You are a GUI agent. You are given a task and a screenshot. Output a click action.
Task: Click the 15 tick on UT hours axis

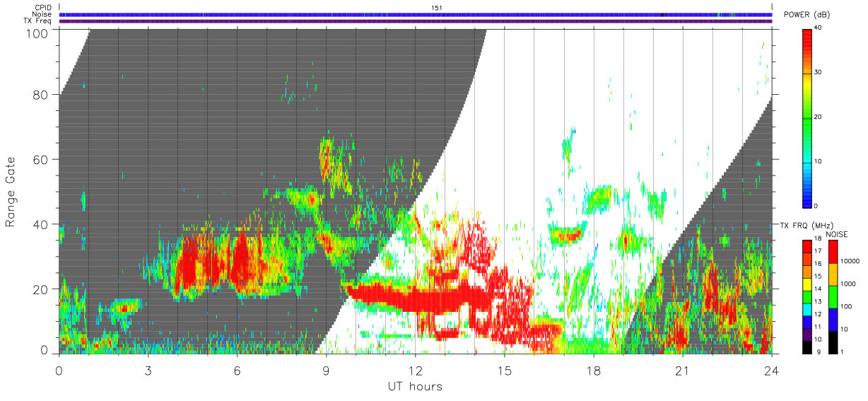(505, 370)
